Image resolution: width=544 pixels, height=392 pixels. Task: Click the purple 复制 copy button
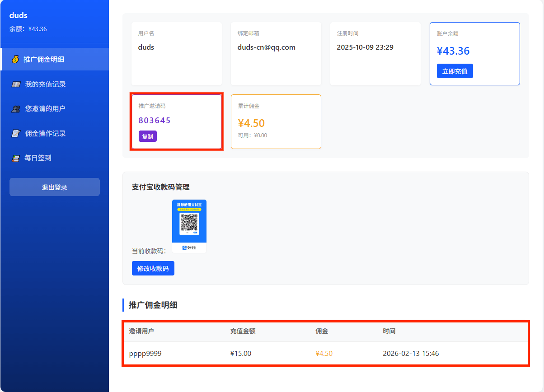pos(148,136)
